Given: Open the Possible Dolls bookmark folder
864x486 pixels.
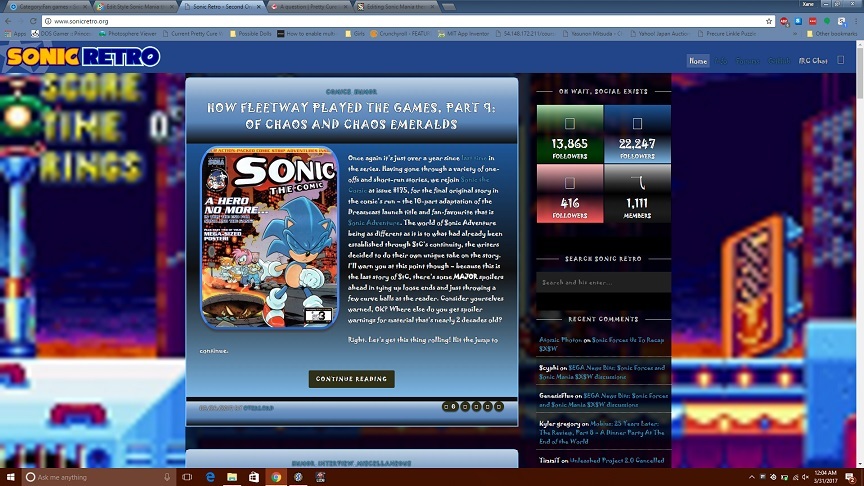Looking at the screenshot, I should click(x=251, y=34).
